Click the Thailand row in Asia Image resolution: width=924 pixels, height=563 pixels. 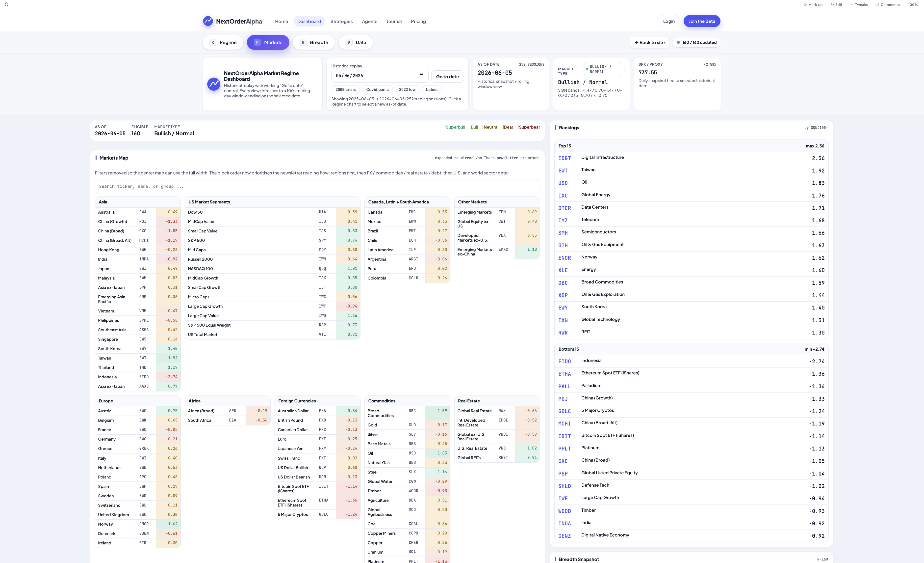tap(138, 367)
